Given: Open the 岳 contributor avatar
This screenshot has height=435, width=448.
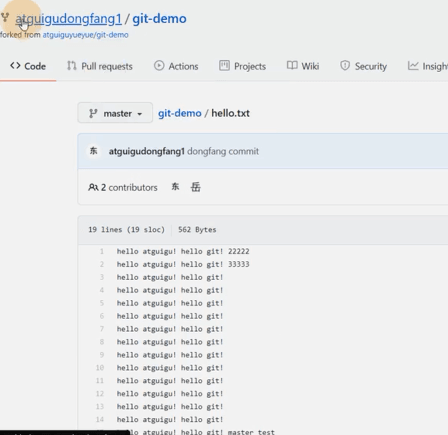Looking at the screenshot, I should tap(196, 187).
